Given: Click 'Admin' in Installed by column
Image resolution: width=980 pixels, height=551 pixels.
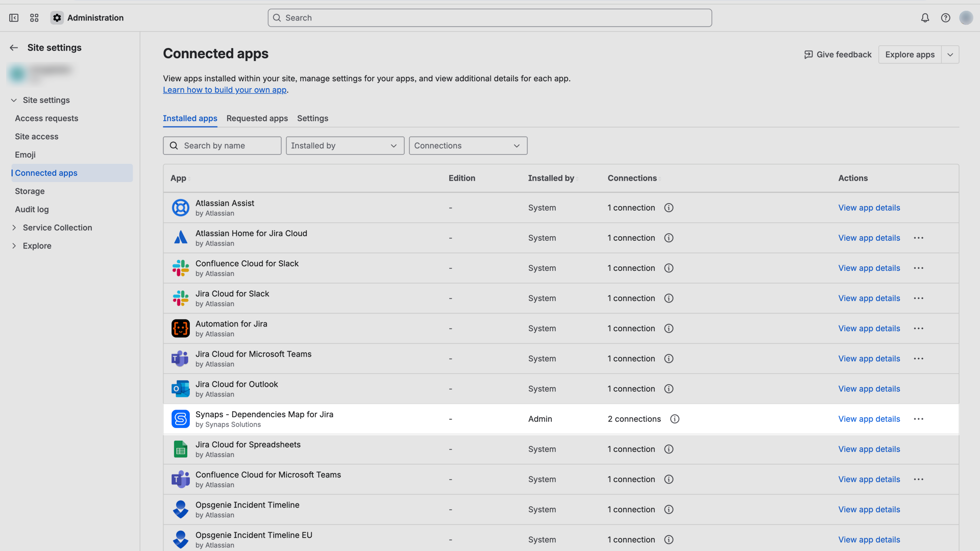Looking at the screenshot, I should click(x=540, y=419).
